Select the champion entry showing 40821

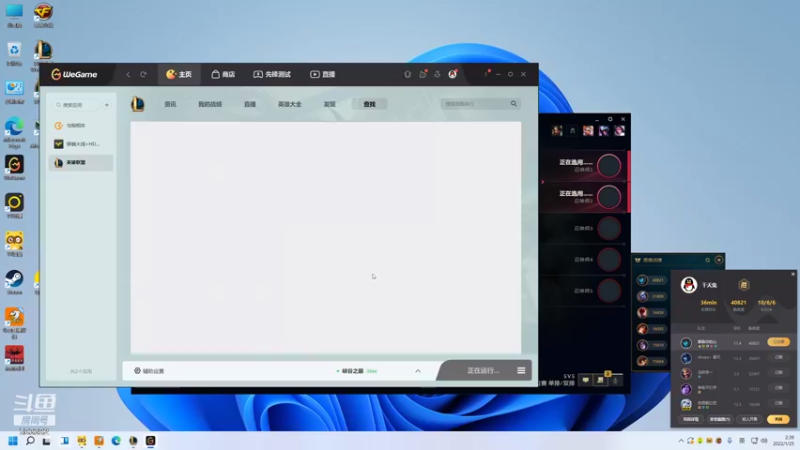pyautogui.click(x=652, y=280)
